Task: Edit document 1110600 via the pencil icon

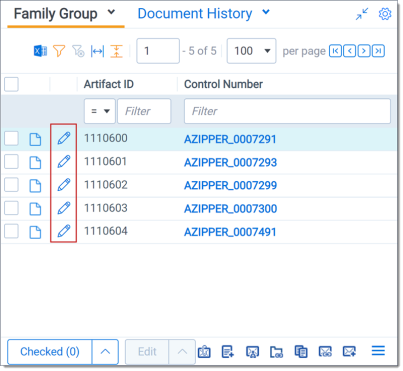Action: tap(64, 138)
